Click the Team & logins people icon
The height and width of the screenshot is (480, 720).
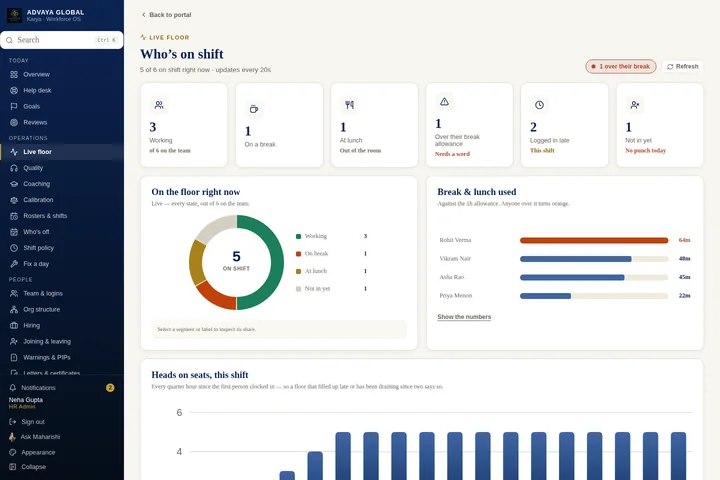click(14, 294)
